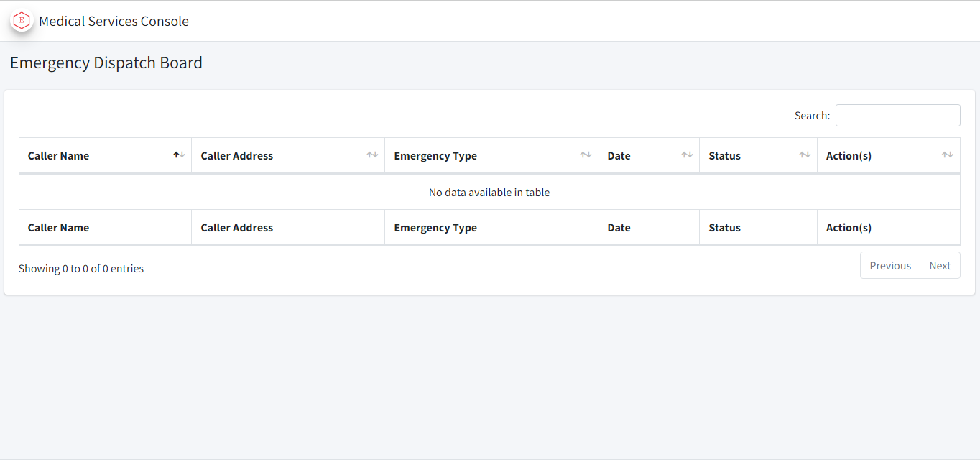This screenshot has height=470, width=980.
Task: Click the "No data available in table" row
Action: (x=489, y=193)
